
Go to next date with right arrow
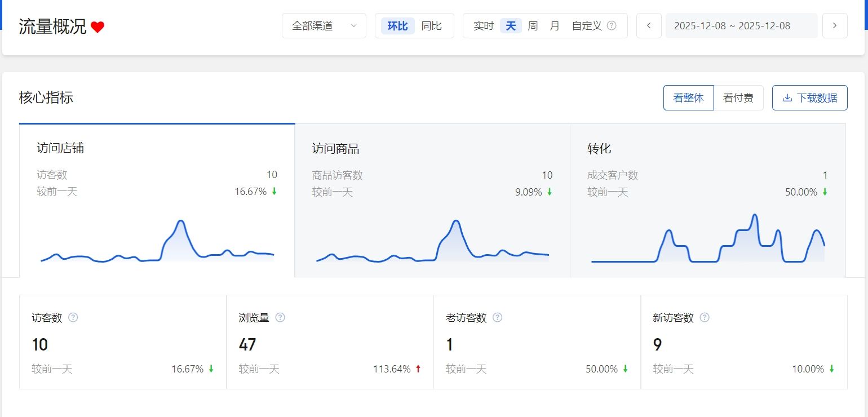[835, 26]
